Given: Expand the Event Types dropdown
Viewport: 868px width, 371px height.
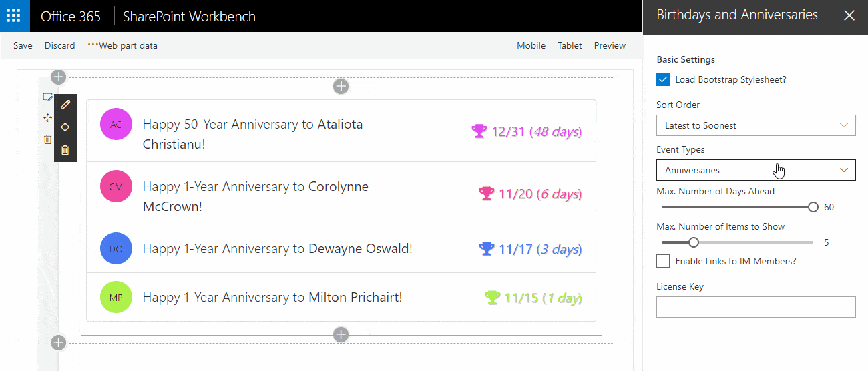Looking at the screenshot, I should [x=755, y=170].
